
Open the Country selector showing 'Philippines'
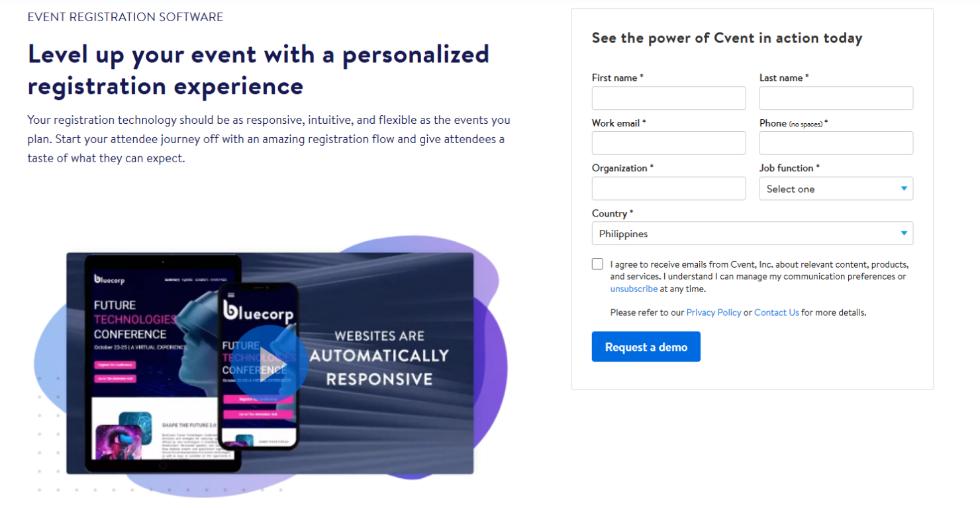click(x=752, y=233)
